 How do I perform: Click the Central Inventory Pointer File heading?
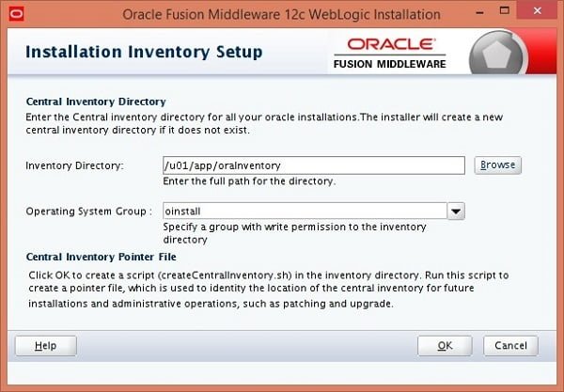[102, 257]
